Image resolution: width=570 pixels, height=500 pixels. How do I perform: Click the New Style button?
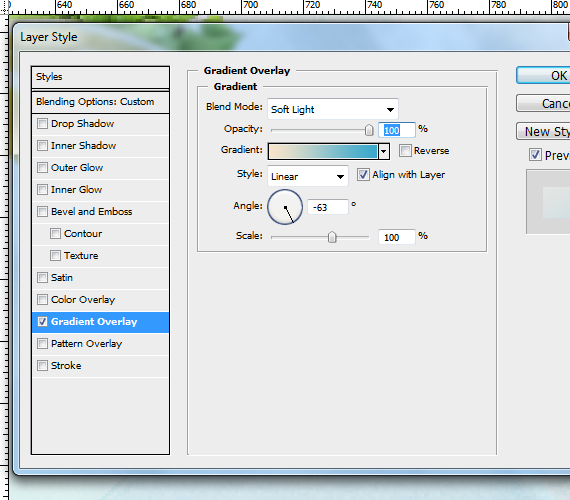point(543,131)
